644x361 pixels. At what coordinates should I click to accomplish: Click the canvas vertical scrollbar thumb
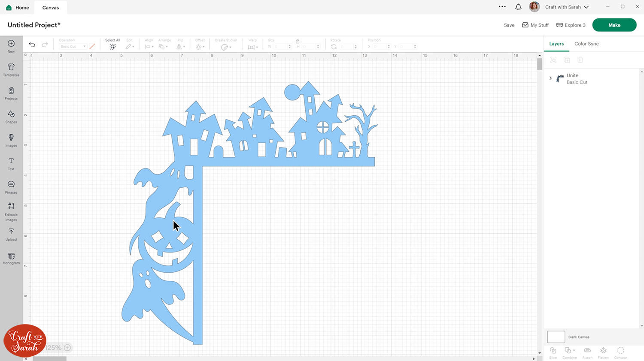pos(540,64)
